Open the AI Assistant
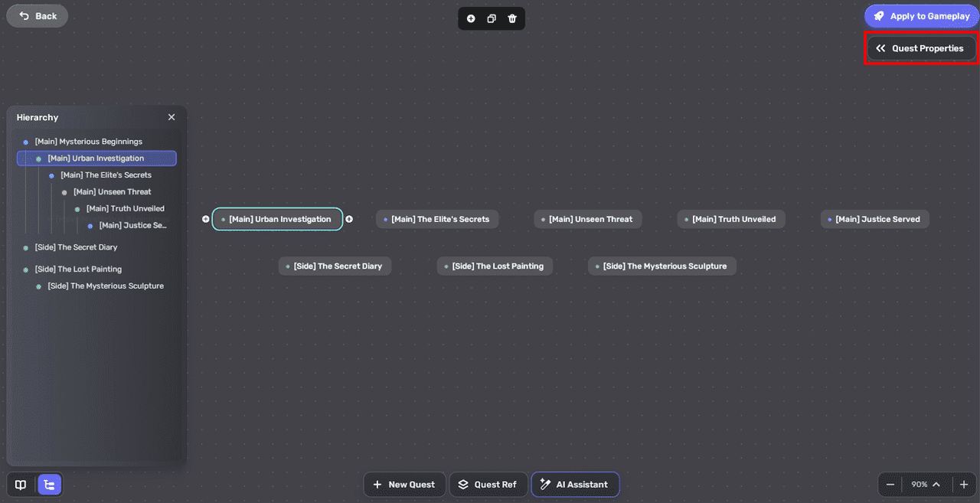Image resolution: width=980 pixels, height=503 pixels. pyautogui.click(x=575, y=485)
